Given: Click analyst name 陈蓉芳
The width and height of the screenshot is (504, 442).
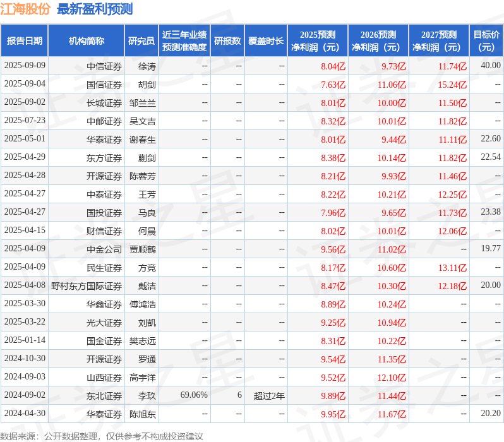Looking at the screenshot, I should coord(142,176).
